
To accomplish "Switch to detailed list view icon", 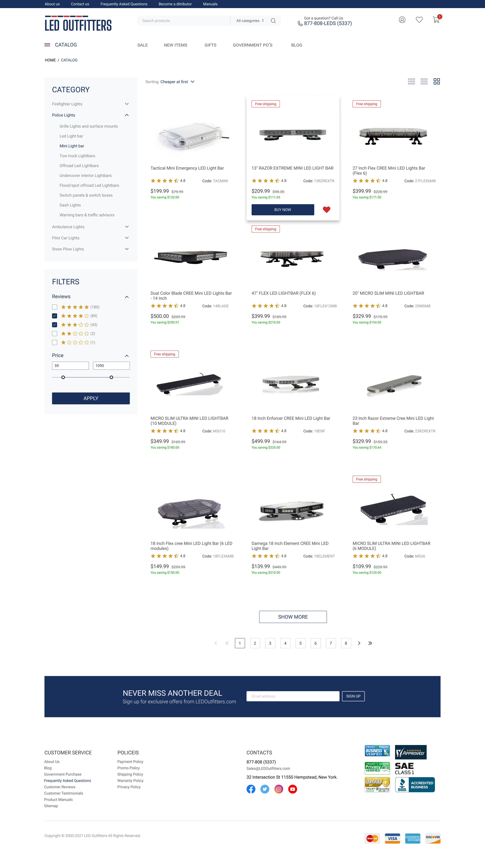I will coord(411,82).
